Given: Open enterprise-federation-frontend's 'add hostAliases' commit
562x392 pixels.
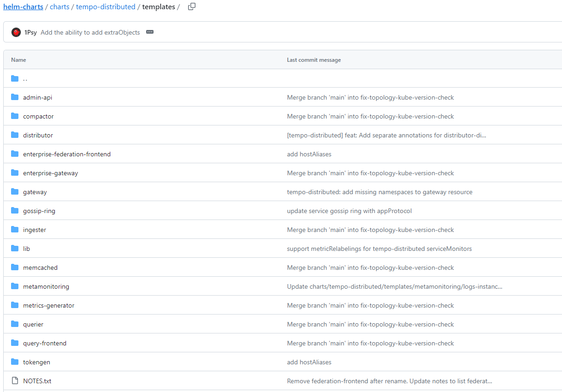Looking at the screenshot, I should (x=309, y=154).
